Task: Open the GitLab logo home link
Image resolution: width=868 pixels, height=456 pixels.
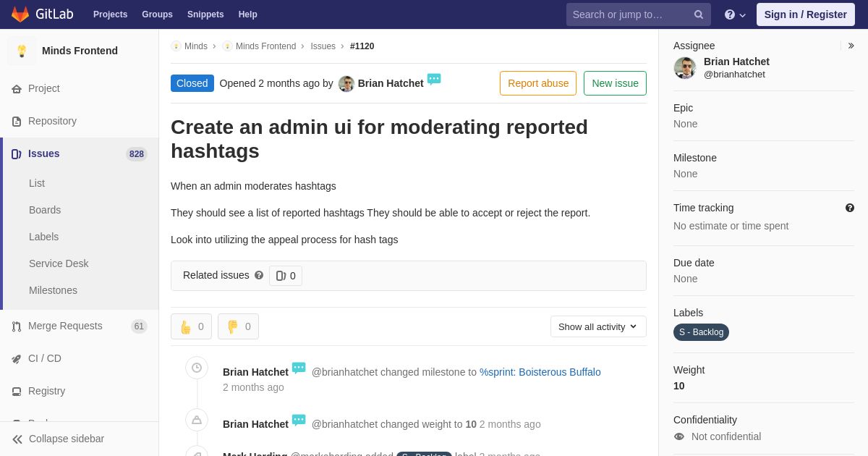Action: pos(42,14)
